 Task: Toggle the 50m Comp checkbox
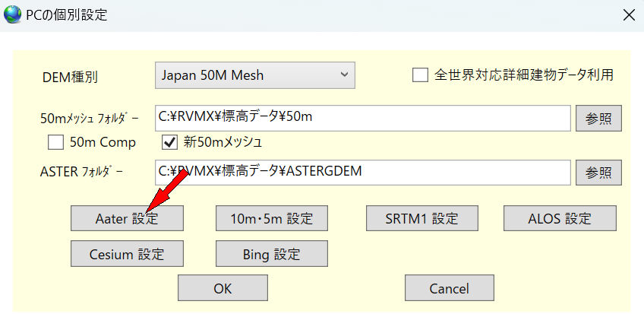pyautogui.click(x=55, y=141)
